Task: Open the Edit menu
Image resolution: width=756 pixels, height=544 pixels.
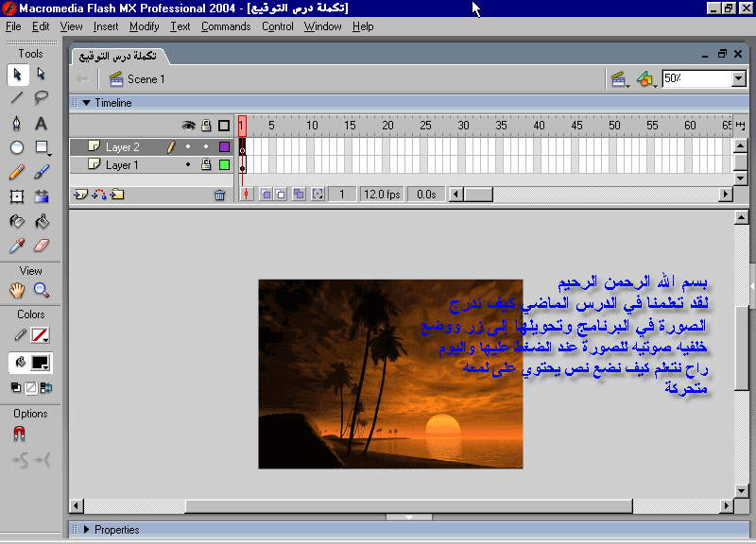Action: pos(41,26)
